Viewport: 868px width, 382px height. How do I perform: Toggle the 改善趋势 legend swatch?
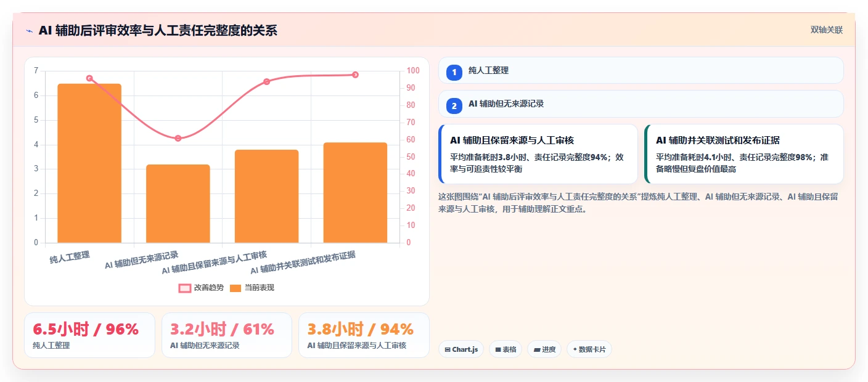184,288
